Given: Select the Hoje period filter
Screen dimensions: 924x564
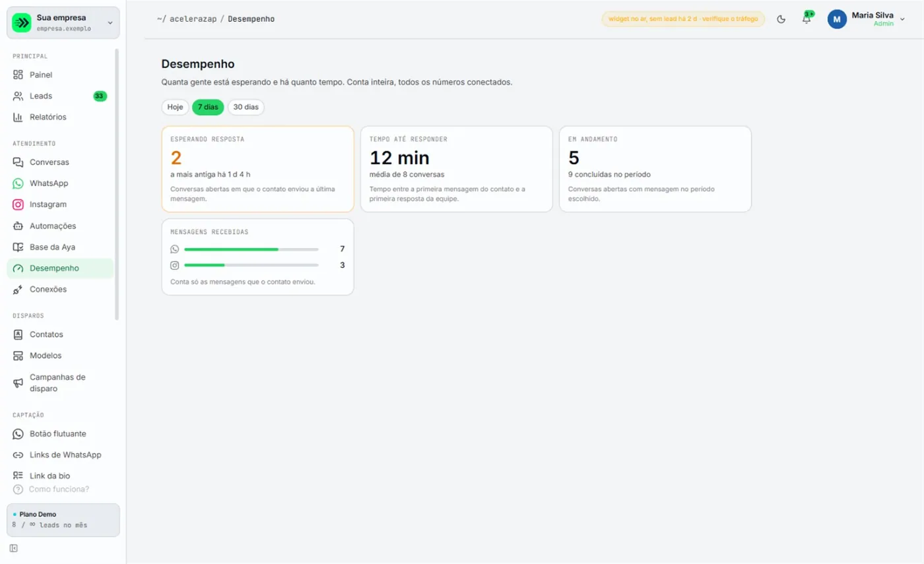Looking at the screenshot, I should tap(176, 107).
